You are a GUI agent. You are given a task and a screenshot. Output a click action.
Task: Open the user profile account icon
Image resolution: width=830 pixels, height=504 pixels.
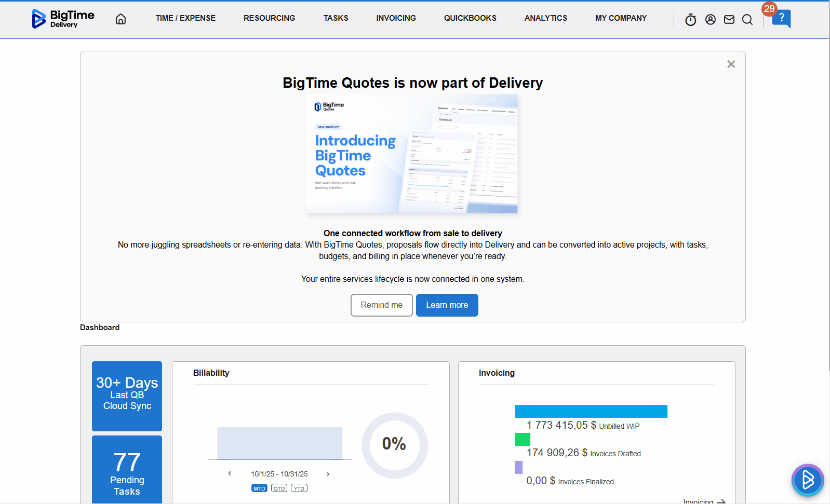(711, 20)
